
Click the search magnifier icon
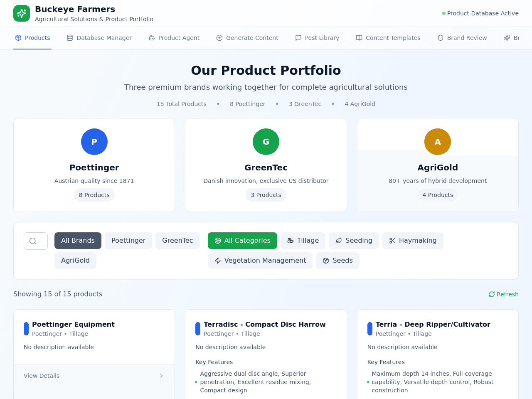33,241
